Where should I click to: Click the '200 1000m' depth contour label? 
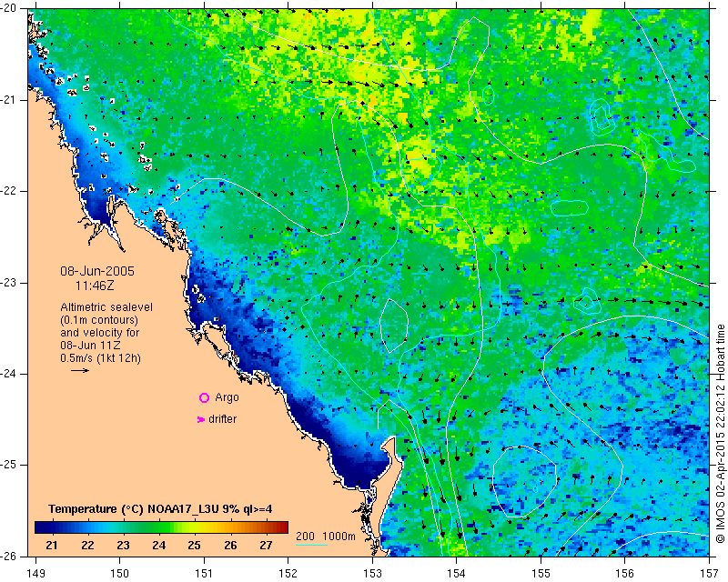click(x=326, y=537)
